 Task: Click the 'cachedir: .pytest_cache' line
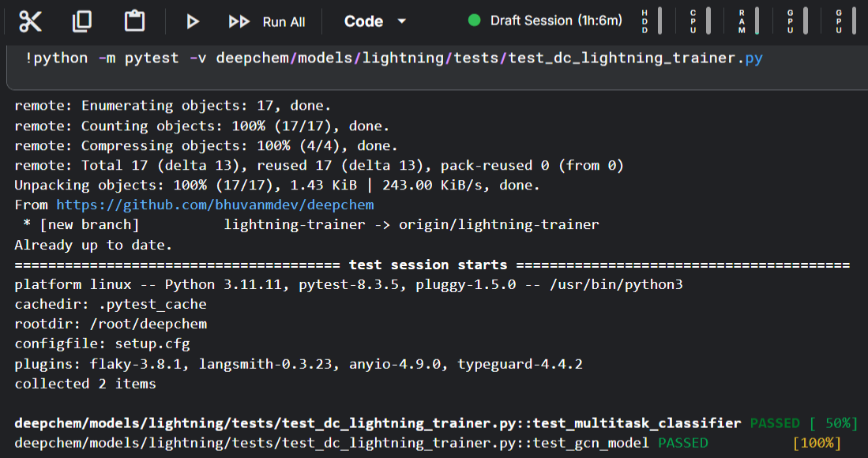[x=110, y=304]
